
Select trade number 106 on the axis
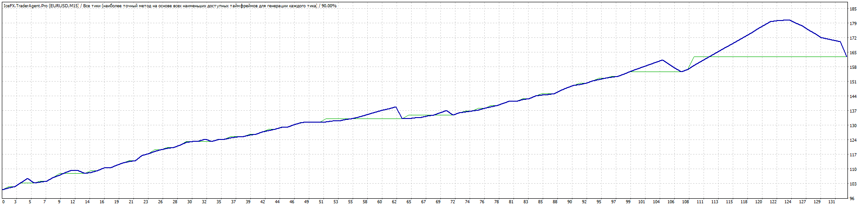pos(671,202)
